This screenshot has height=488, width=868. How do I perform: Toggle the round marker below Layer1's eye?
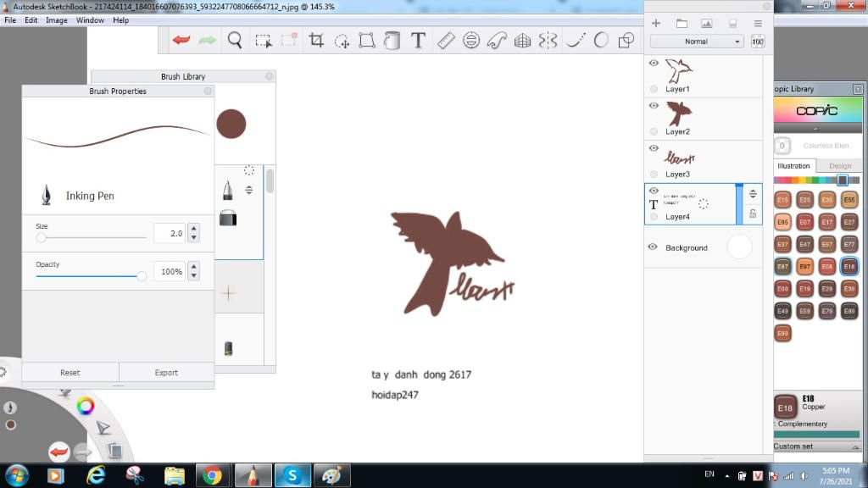pyautogui.click(x=654, y=88)
